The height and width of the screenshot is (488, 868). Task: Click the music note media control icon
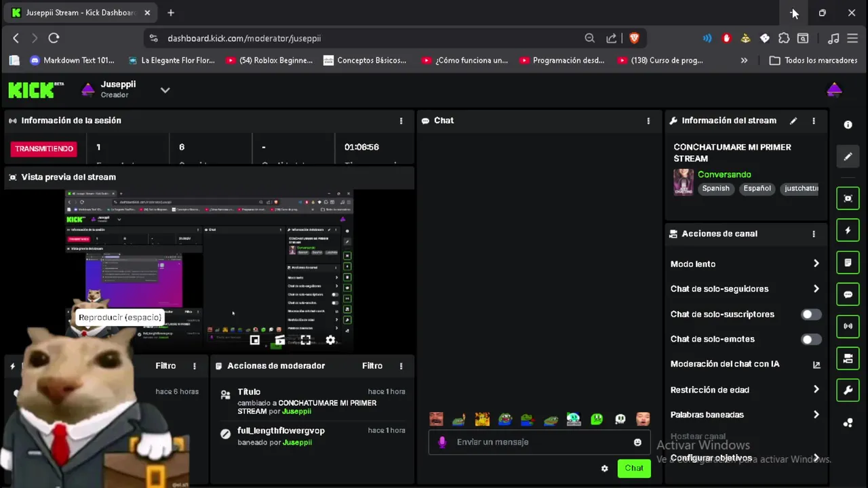click(833, 39)
